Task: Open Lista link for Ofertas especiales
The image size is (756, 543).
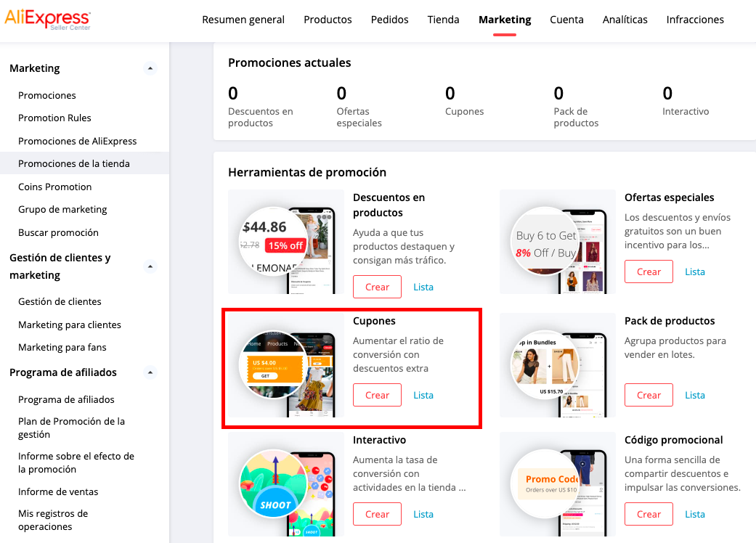Action: pos(694,271)
